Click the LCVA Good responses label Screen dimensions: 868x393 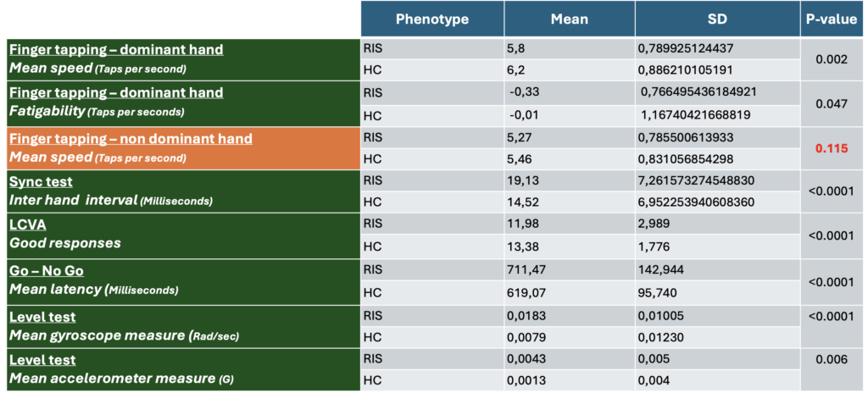(184, 235)
